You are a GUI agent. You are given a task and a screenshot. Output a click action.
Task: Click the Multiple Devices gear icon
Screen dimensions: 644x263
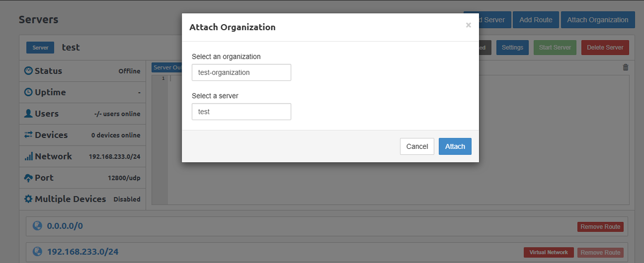[x=28, y=199]
